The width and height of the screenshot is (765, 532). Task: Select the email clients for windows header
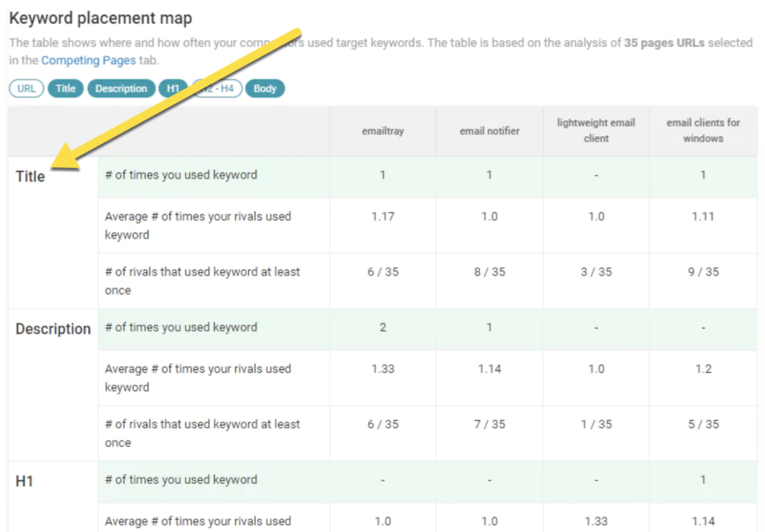(703, 130)
